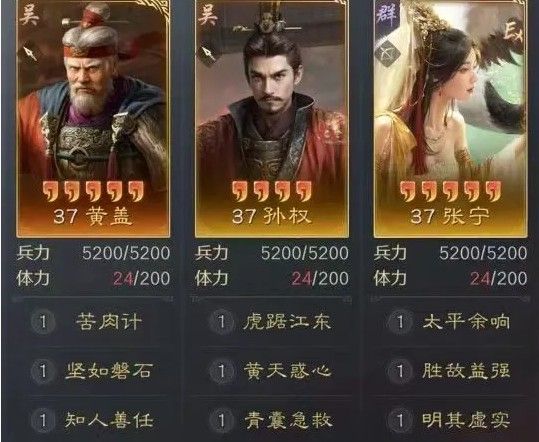Viewport: 539px width, 442px height.
Task: Tap level badge beside 青囊急救
Action: pos(222,420)
